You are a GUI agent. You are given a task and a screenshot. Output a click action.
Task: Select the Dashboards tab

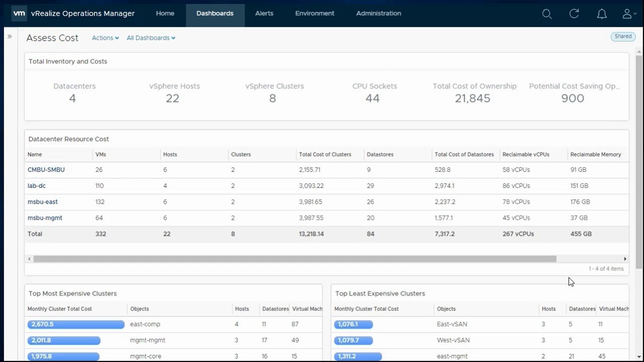[215, 15]
